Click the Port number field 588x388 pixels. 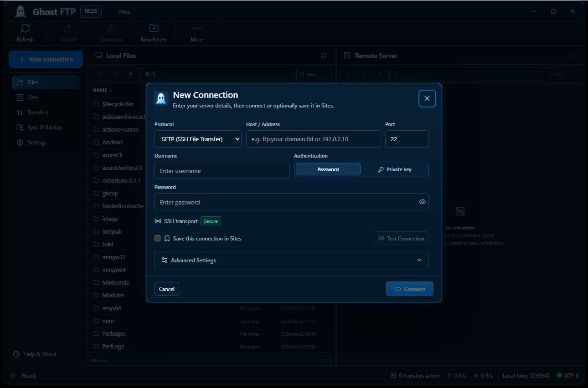(x=407, y=139)
